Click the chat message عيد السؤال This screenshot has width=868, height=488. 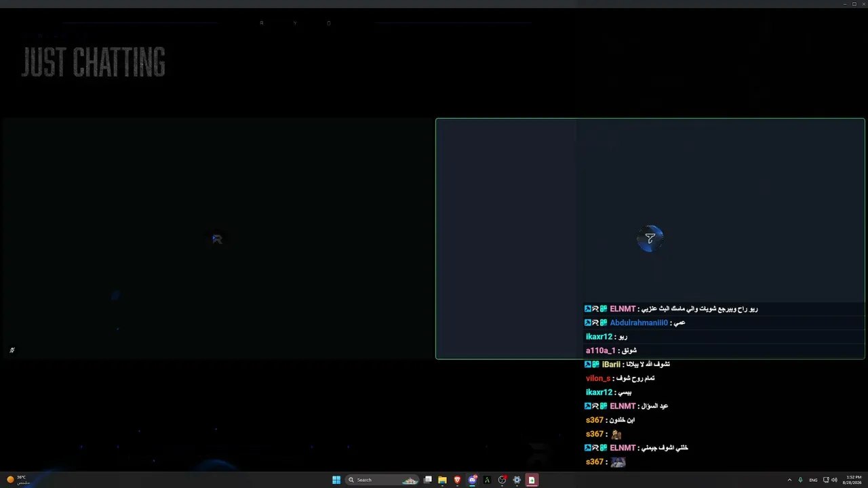coord(654,406)
